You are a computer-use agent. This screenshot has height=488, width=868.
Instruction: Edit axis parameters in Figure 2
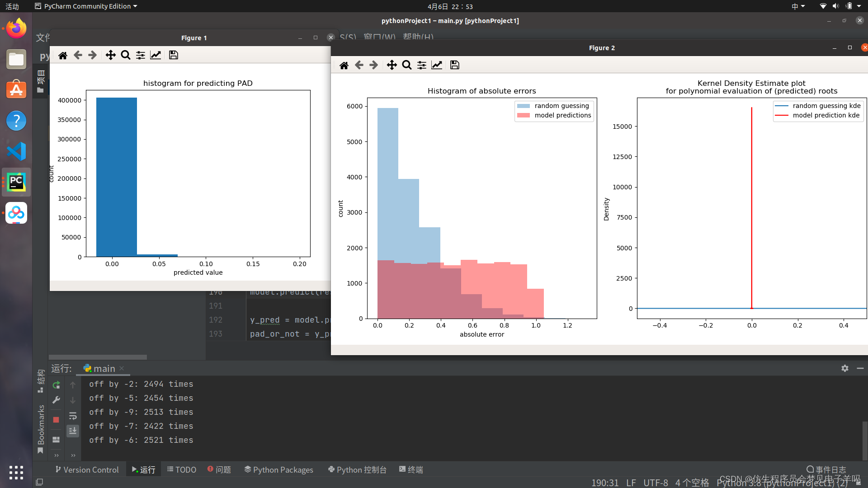pos(437,65)
